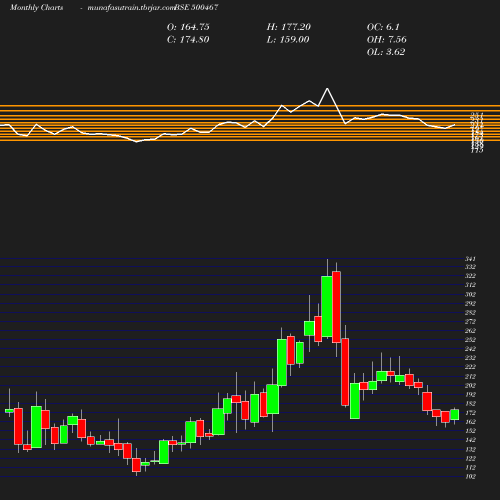Click the 172 price axis label
Viewport: 500px width, 500px height.
tap(470, 413)
